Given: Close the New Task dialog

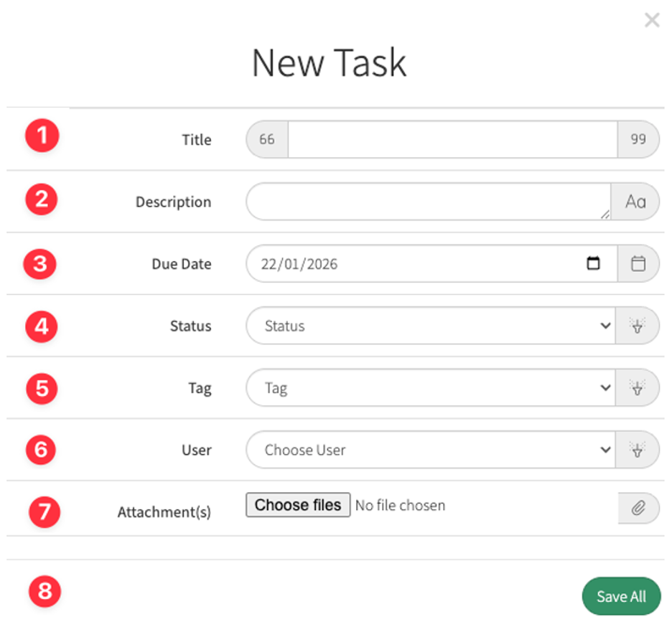Looking at the screenshot, I should click(x=652, y=19).
